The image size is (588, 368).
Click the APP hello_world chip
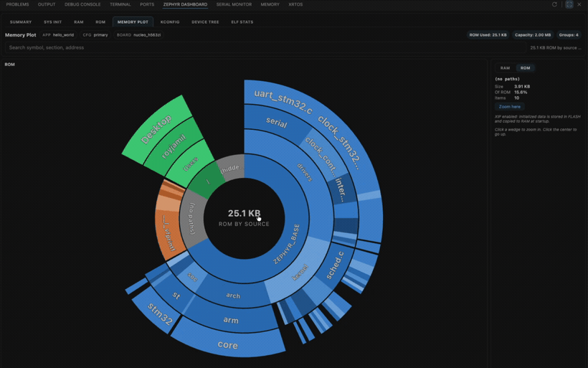click(58, 35)
